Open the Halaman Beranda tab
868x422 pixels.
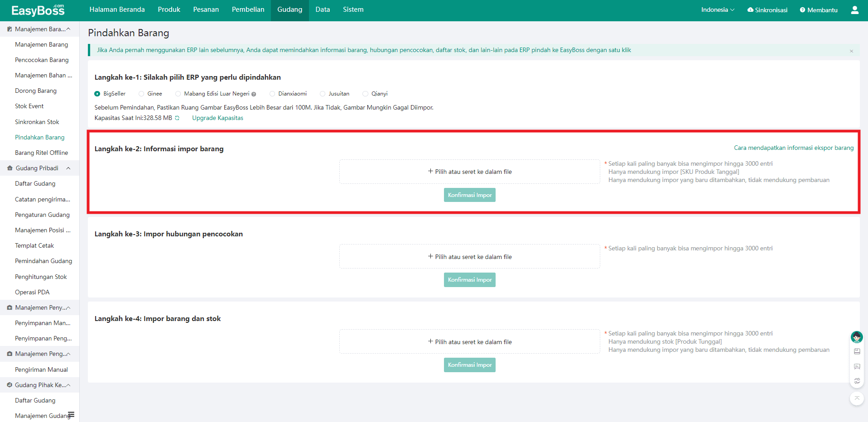point(117,10)
